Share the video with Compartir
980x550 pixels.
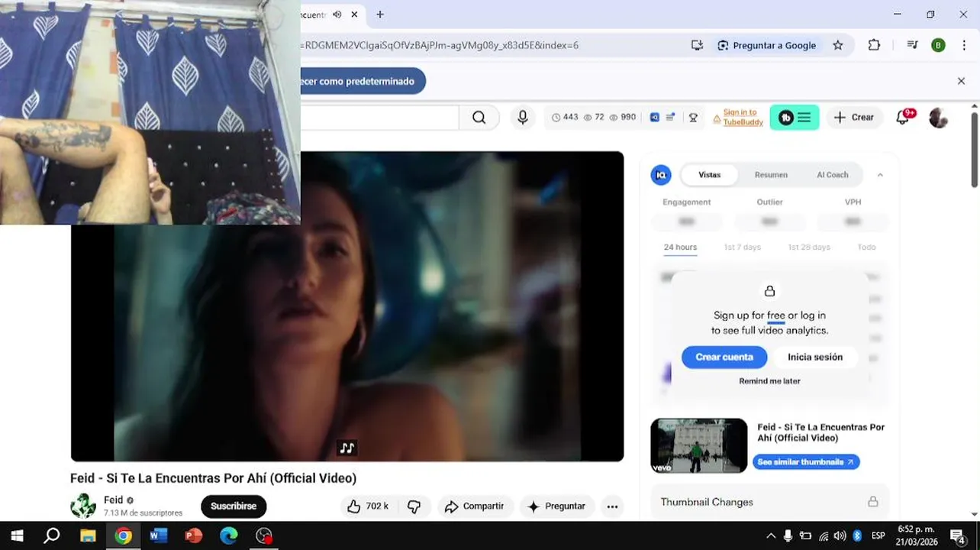point(474,506)
